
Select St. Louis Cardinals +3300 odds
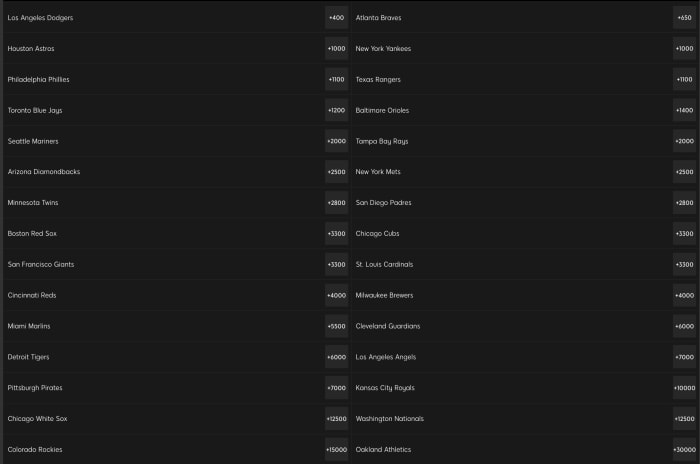(x=684, y=265)
